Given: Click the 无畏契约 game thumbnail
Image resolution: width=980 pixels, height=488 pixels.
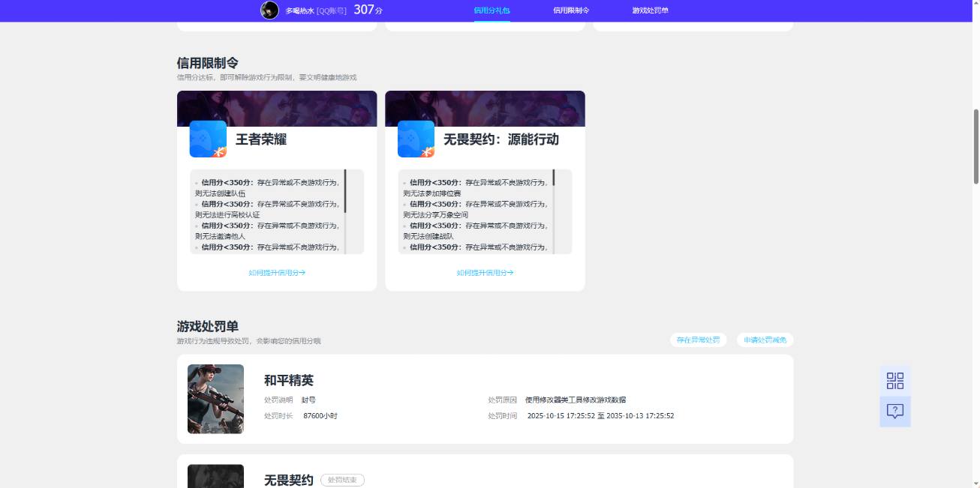Looking at the screenshot, I should (x=215, y=476).
